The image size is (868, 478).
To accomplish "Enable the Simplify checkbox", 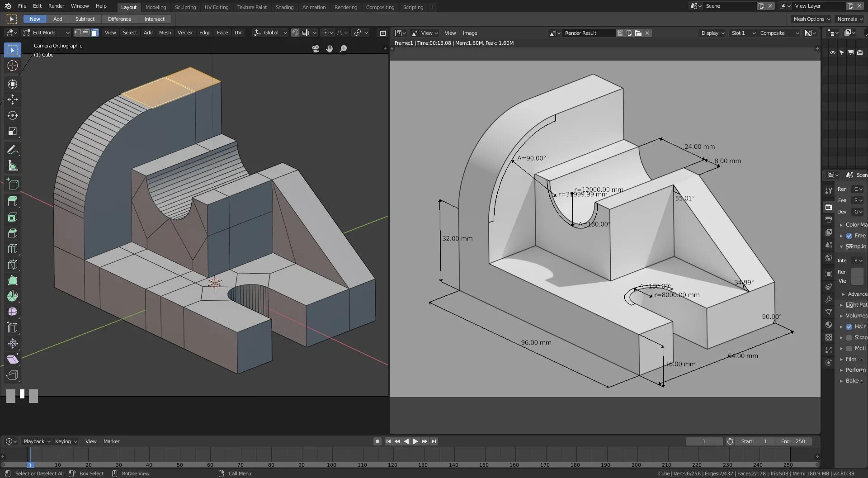I will 849,338.
